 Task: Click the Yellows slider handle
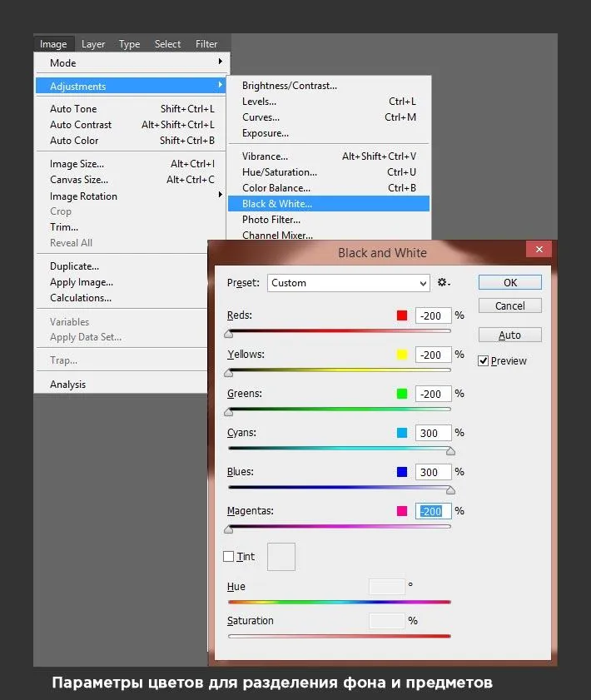click(229, 373)
